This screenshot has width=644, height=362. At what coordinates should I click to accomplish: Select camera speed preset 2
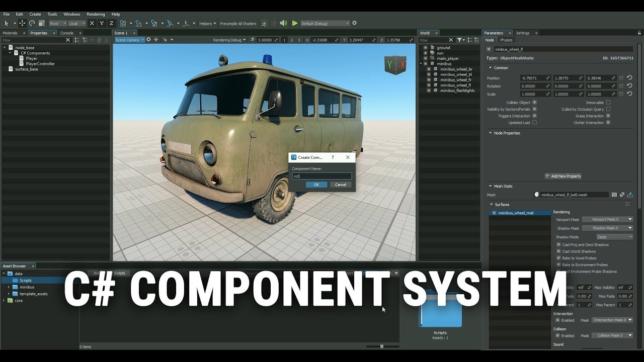pyautogui.click(x=292, y=40)
